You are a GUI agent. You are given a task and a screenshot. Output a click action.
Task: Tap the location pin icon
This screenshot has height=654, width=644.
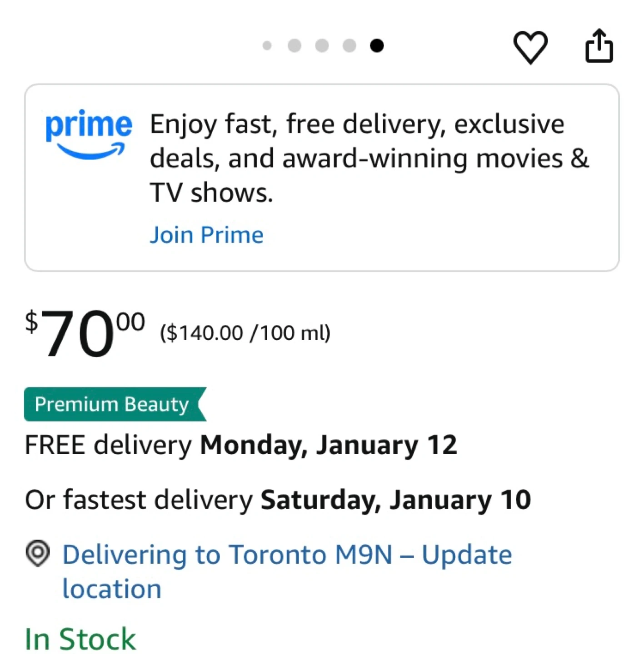coord(38,553)
